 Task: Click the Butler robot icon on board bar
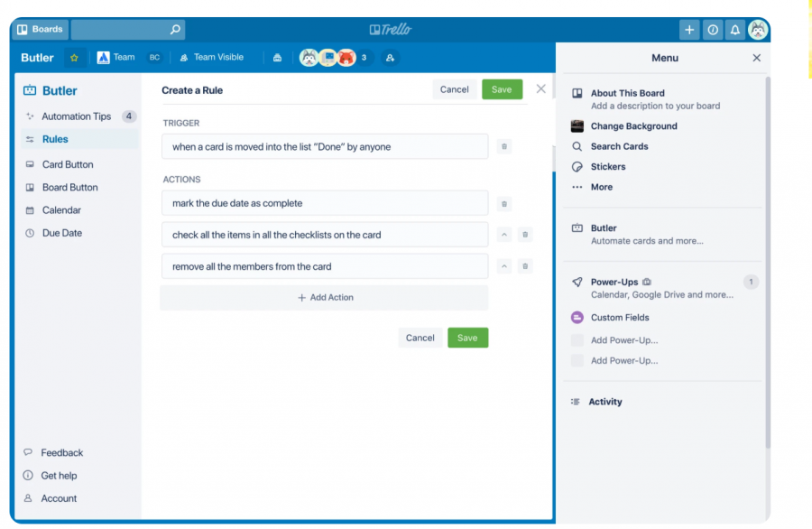tap(278, 58)
